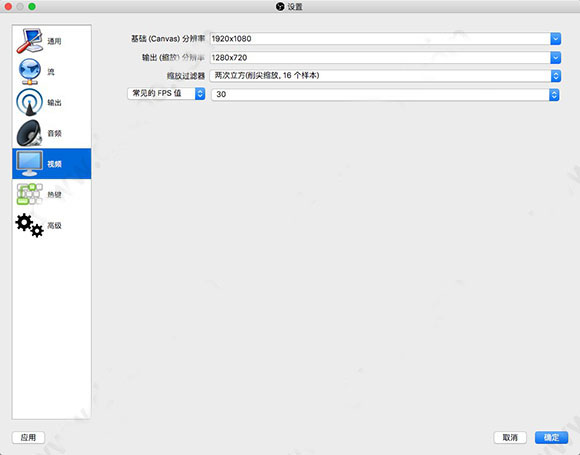Viewport: 580px width, 455px height.
Task: Click the 1920x1080 base resolution field
Action: (380, 38)
